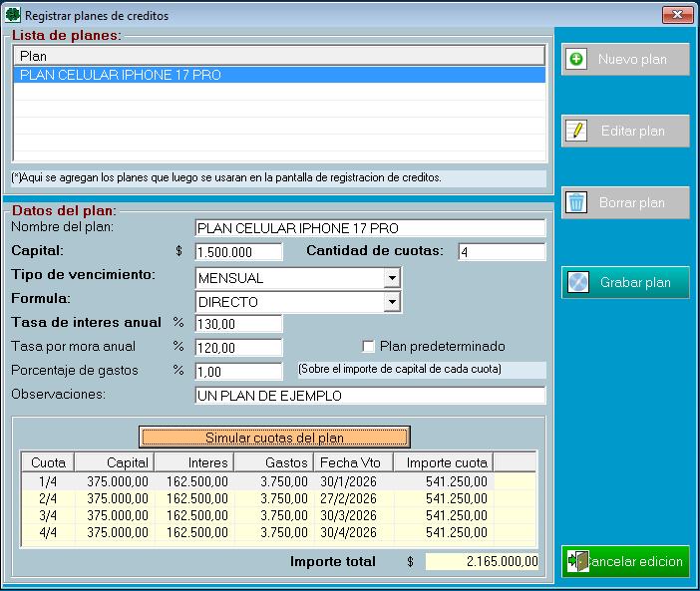Click the Cantidad de cuotas field
The width and height of the screenshot is (700, 591).
pyautogui.click(x=501, y=252)
